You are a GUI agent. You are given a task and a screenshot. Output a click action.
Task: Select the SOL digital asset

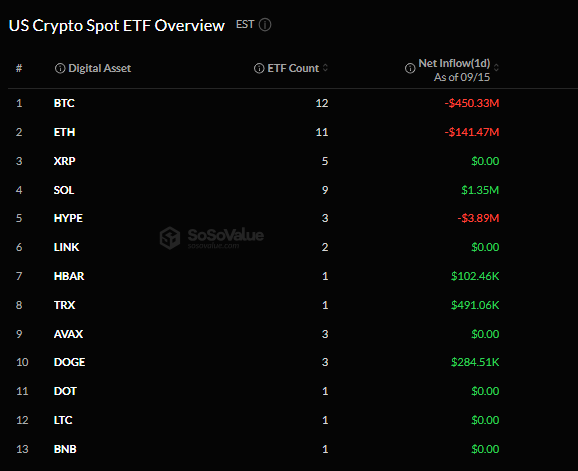(64, 190)
